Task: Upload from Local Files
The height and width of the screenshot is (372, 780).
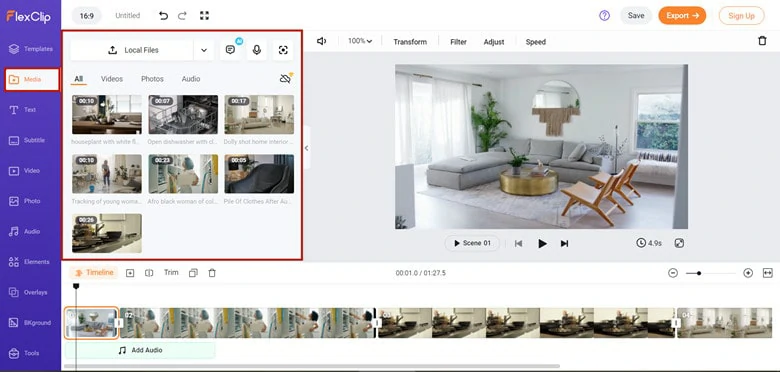Action: pos(132,50)
